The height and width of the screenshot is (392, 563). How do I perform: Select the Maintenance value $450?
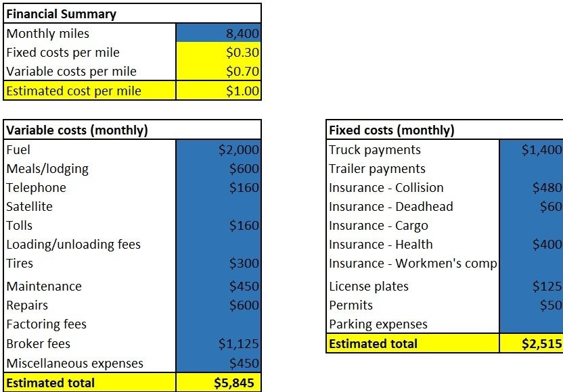218,287
